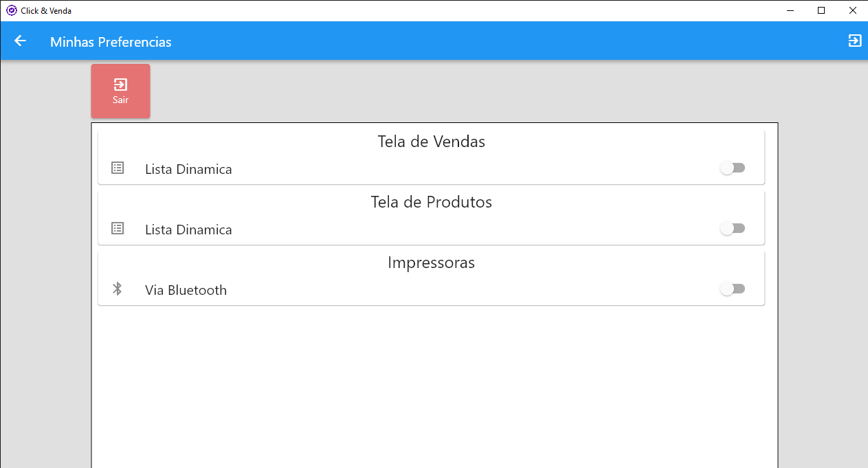The image size is (868, 468).
Task: Click the logout icon in the blue header
Action: 854,41
